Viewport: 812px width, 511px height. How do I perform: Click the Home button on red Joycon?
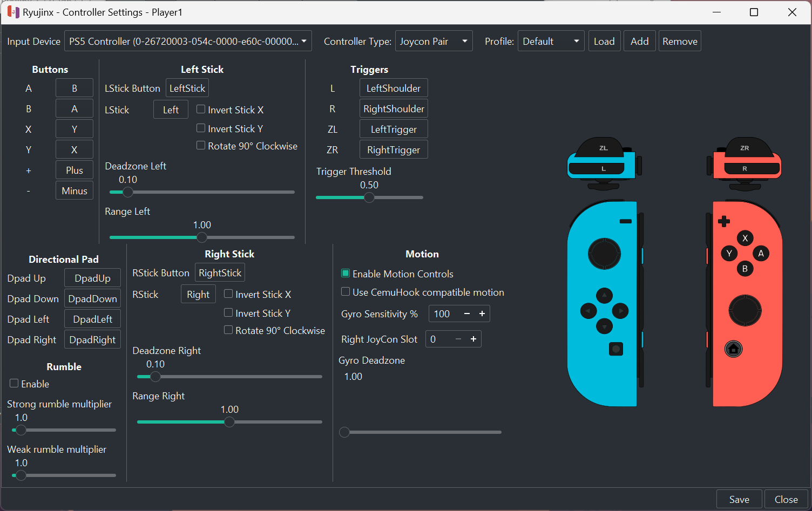tap(733, 349)
